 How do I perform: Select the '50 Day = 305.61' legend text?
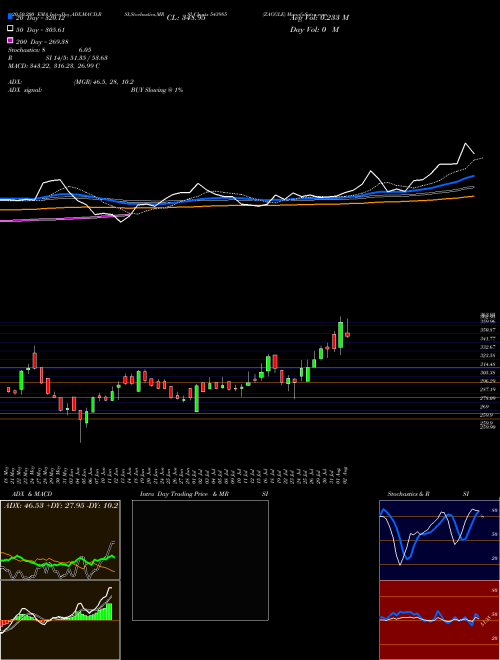click(x=40, y=30)
